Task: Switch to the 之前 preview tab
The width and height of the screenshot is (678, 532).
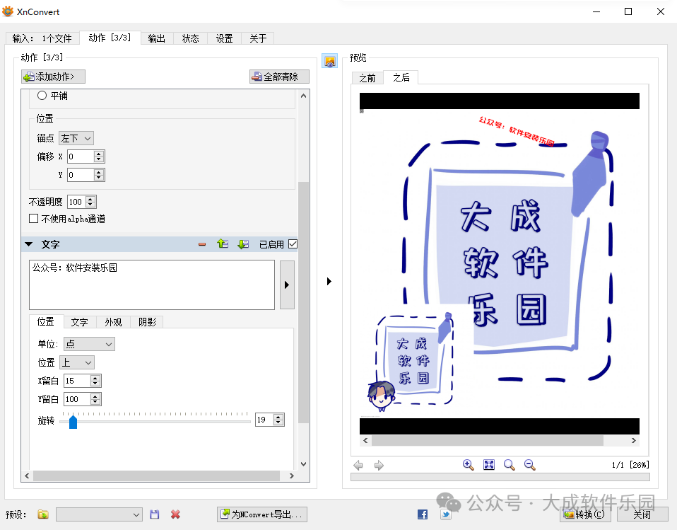Action: point(367,78)
